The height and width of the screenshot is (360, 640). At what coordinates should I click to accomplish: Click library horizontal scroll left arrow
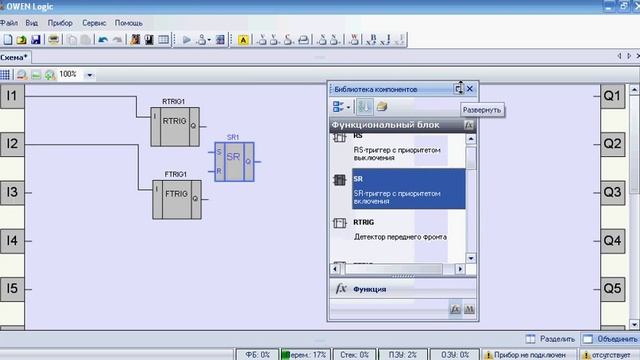[336, 269]
